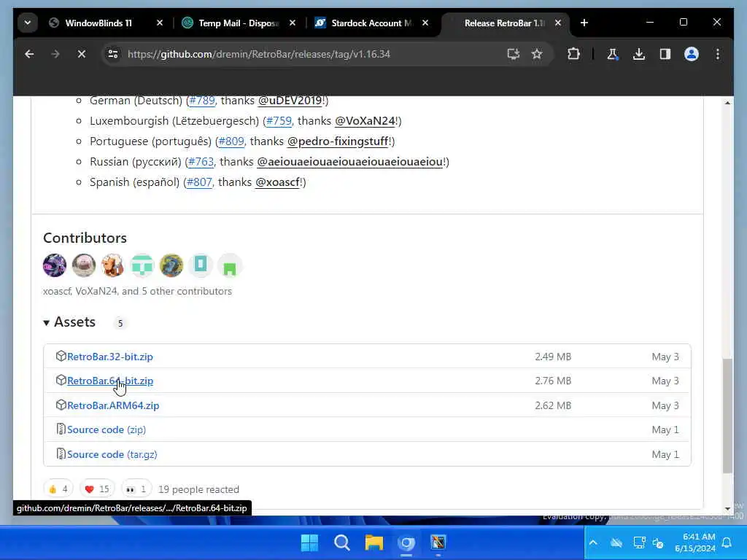Click the heart reaction button
Screen dimensions: 747x560
(x=97, y=489)
